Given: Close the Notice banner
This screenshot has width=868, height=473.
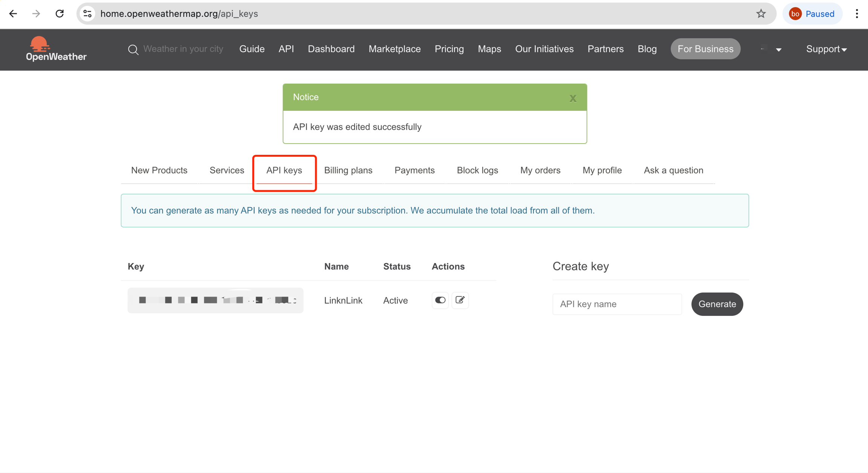Looking at the screenshot, I should [x=573, y=98].
